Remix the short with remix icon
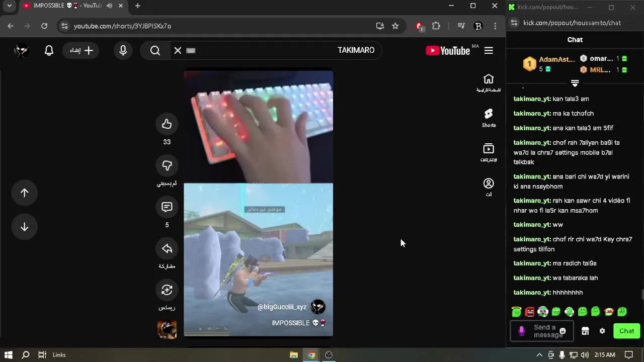The width and height of the screenshot is (644, 362). [167, 290]
